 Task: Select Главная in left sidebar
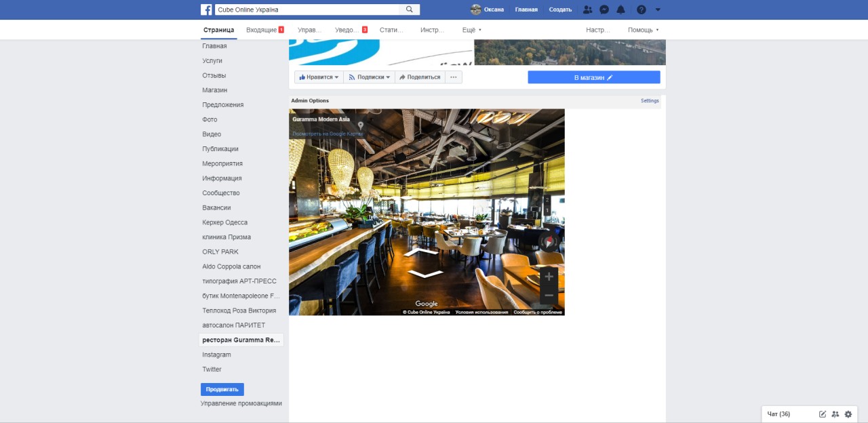click(x=214, y=46)
